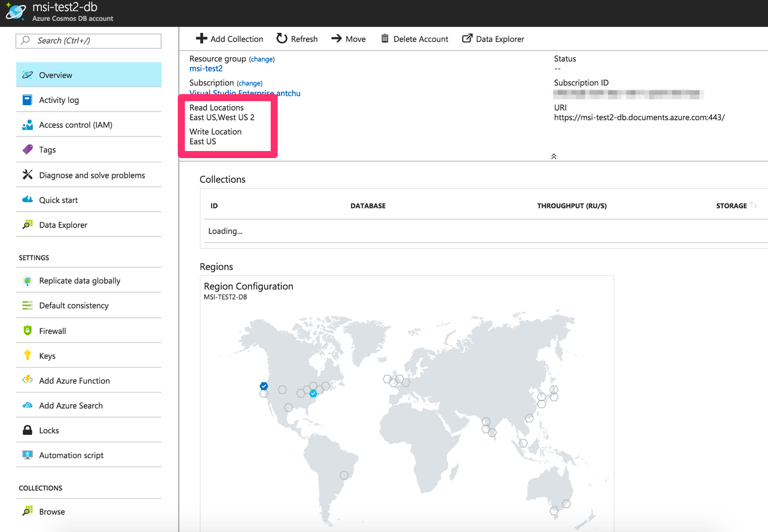
Task: Click the msi-test2-db account title
Action: click(65, 7)
